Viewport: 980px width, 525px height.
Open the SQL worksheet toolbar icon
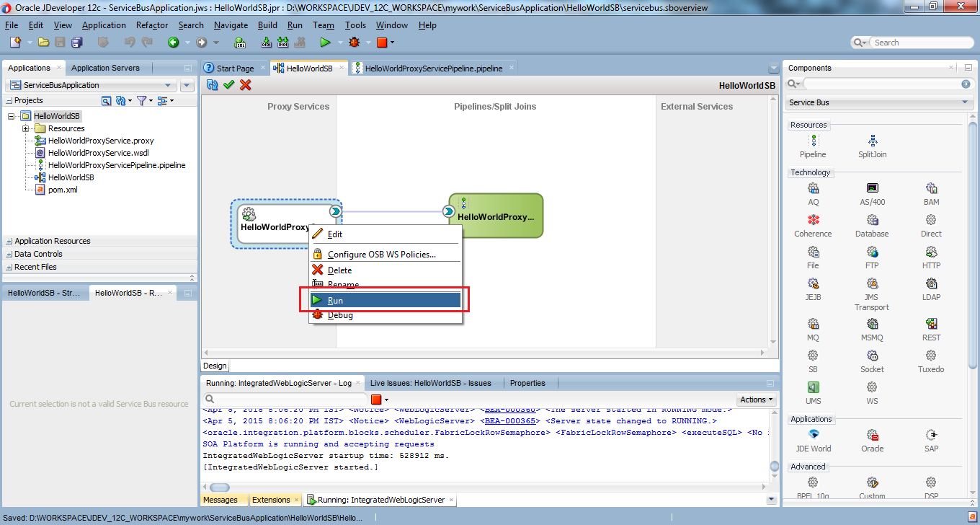coord(241,43)
